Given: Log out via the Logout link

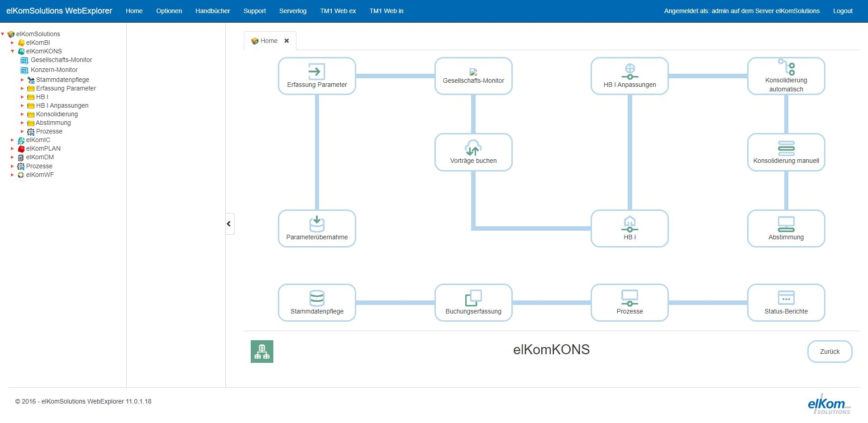Looking at the screenshot, I should pos(843,11).
